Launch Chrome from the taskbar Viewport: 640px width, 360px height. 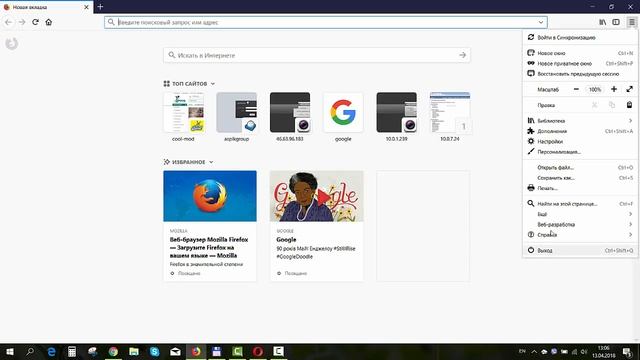pyautogui.click(x=113, y=351)
